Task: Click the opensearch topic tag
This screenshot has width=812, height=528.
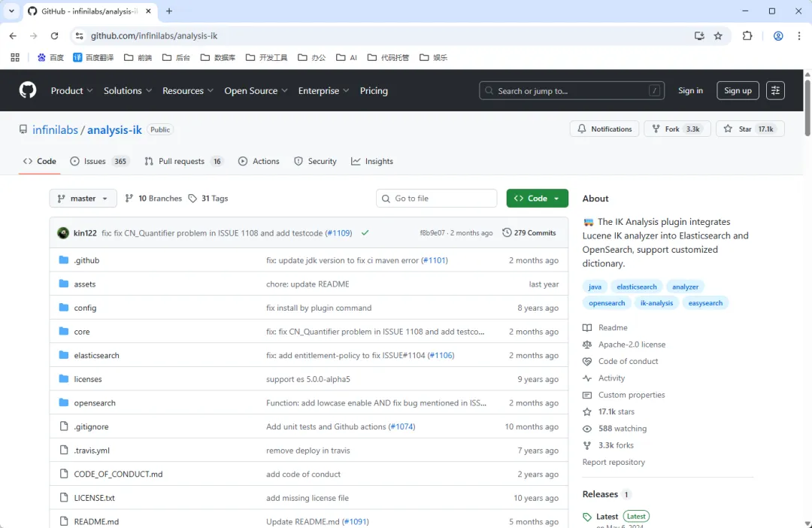Action: point(607,302)
